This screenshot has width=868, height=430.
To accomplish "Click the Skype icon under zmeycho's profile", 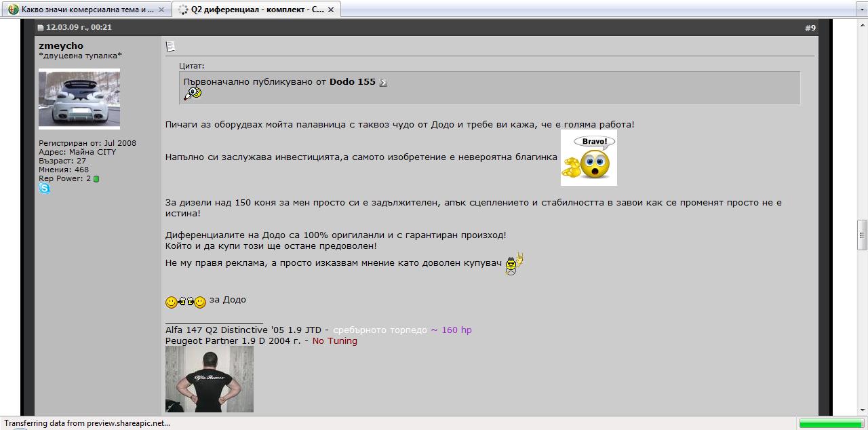I will click(45, 189).
